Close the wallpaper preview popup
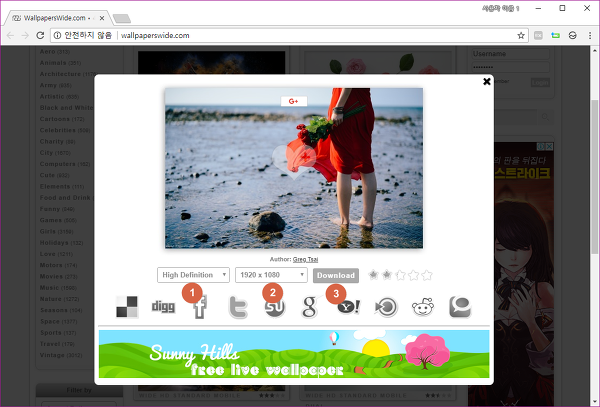The image size is (600, 407). coord(487,81)
